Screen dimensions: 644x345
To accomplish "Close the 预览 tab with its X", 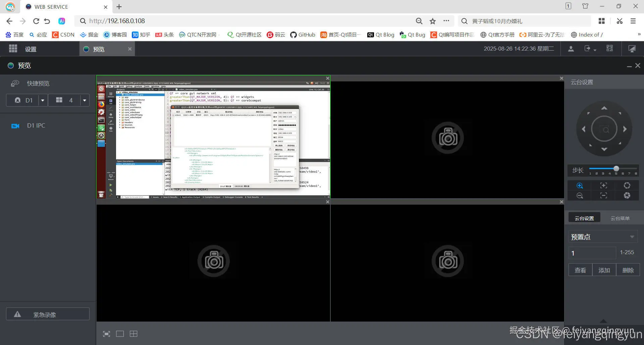I will click(x=130, y=49).
